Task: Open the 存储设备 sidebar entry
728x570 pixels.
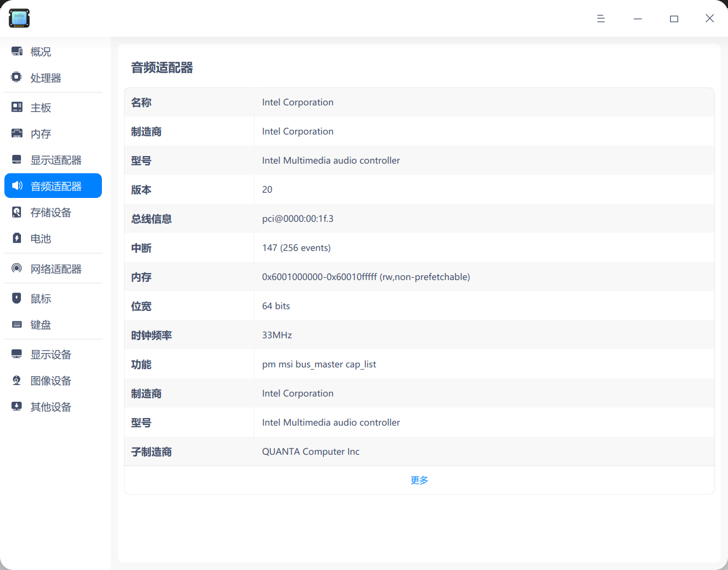Action: [53, 213]
